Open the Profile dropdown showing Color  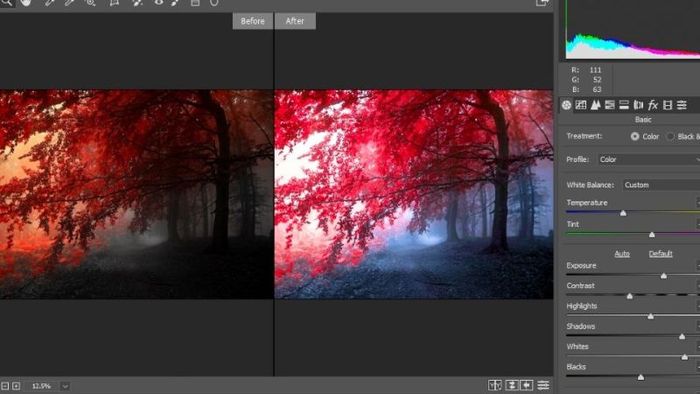click(649, 160)
